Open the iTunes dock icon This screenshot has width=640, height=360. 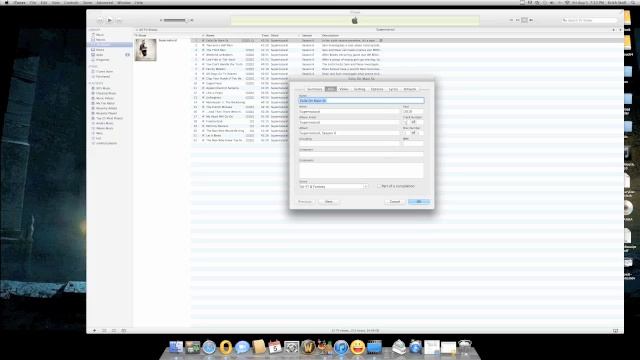341,347
